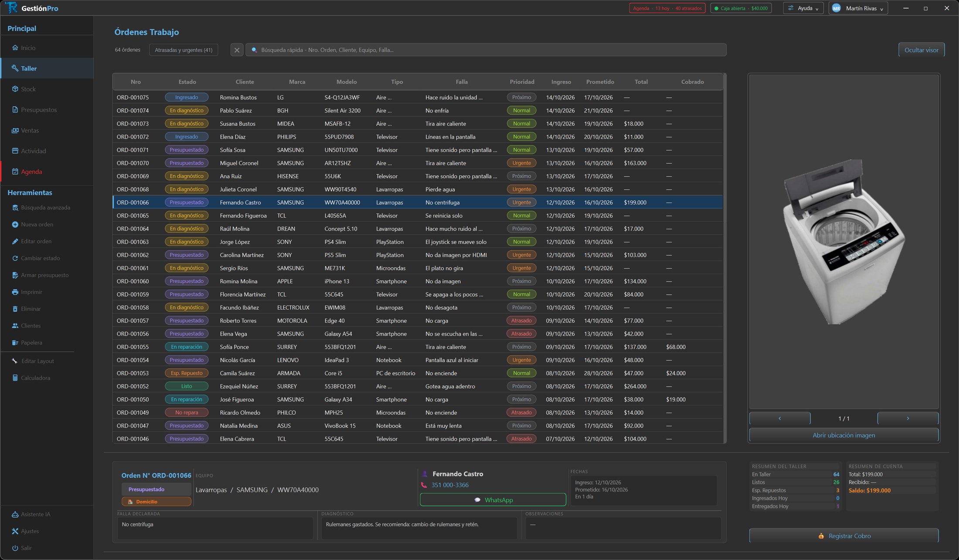The width and height of the screenshot is (959, 560).
Task: Click the Nueva orden plus icon
Action: pyautogui.click(x=15, y=224)
